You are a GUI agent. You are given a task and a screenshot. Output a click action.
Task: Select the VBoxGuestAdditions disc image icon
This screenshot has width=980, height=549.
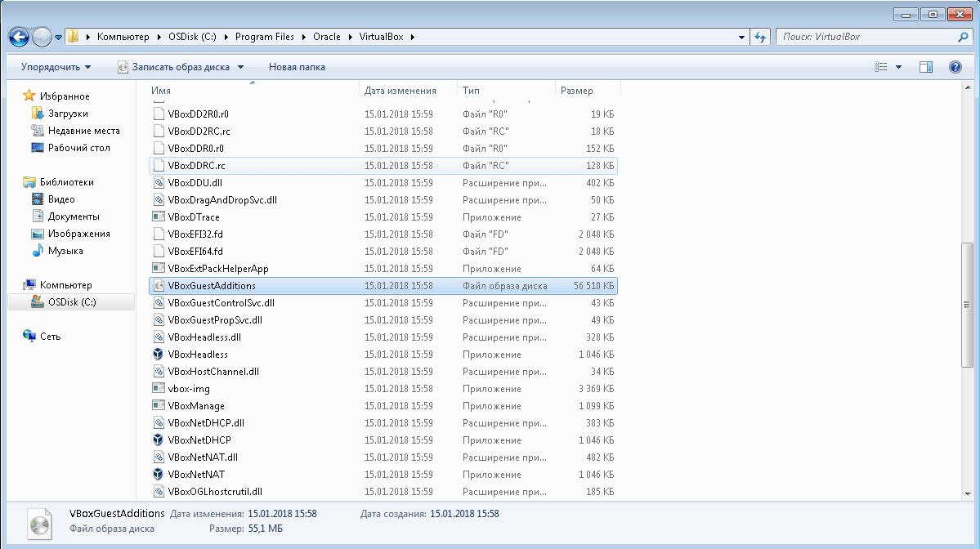pyautogui.click(x=159, y=285)
